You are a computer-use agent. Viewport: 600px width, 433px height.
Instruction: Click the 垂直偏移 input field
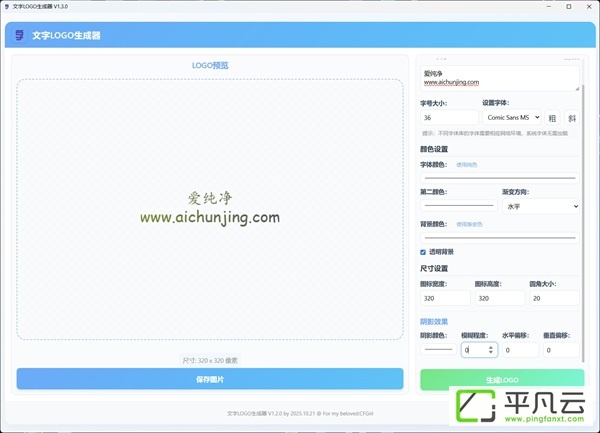click(x=561, y=350)
